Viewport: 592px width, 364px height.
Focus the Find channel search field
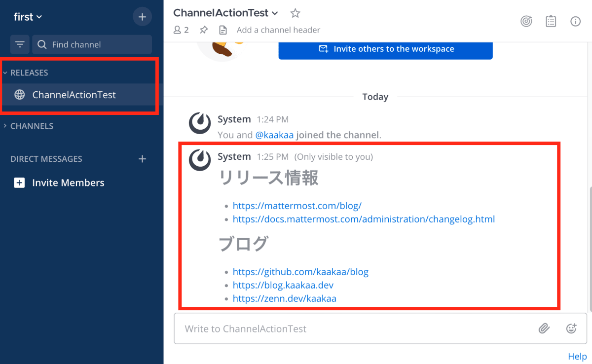click(92, 44)
